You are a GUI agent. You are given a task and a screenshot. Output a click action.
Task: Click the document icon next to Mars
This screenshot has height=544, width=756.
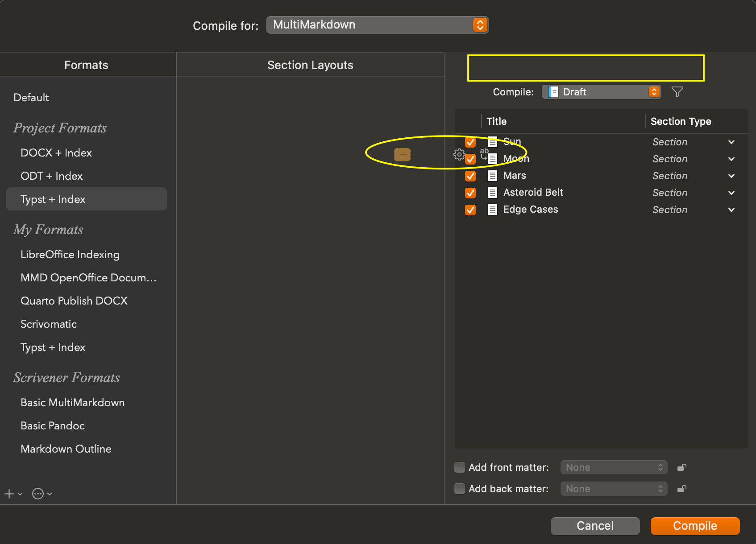click(493, 176)
